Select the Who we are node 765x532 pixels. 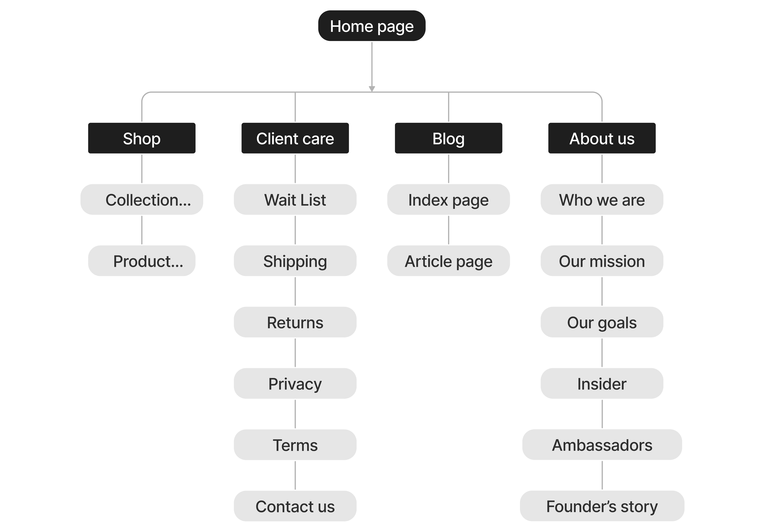602,199
